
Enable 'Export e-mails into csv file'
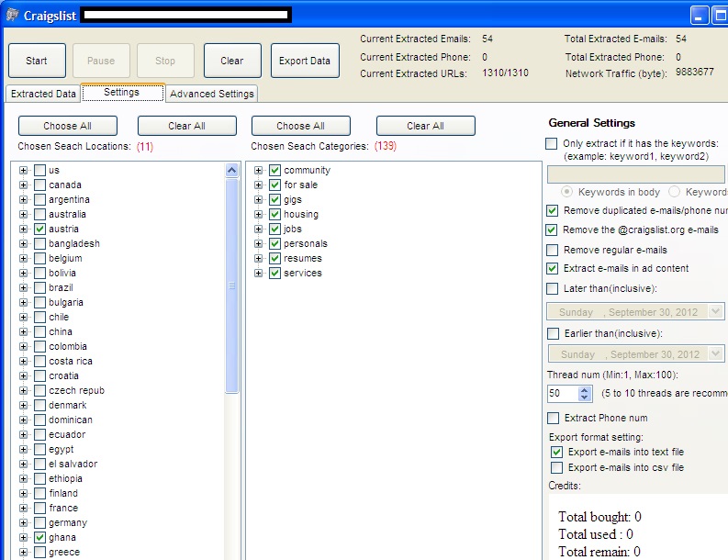click(x=556, y=467)
